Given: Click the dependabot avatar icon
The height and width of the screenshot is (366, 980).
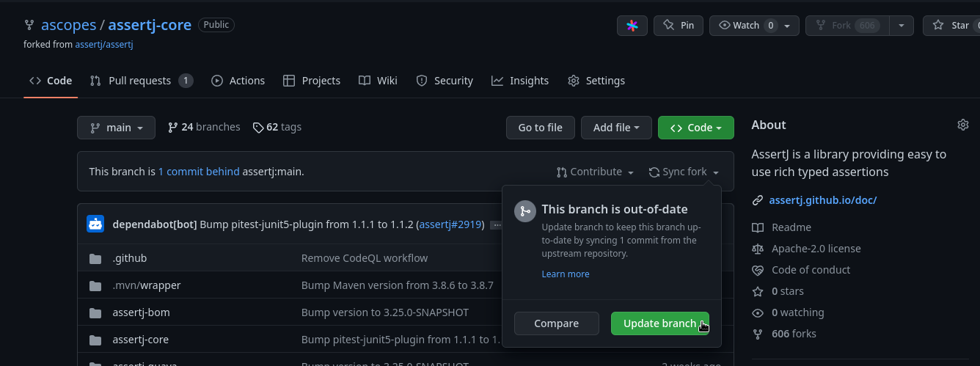Looking at the screenshot, I should [x=95, y=224].
